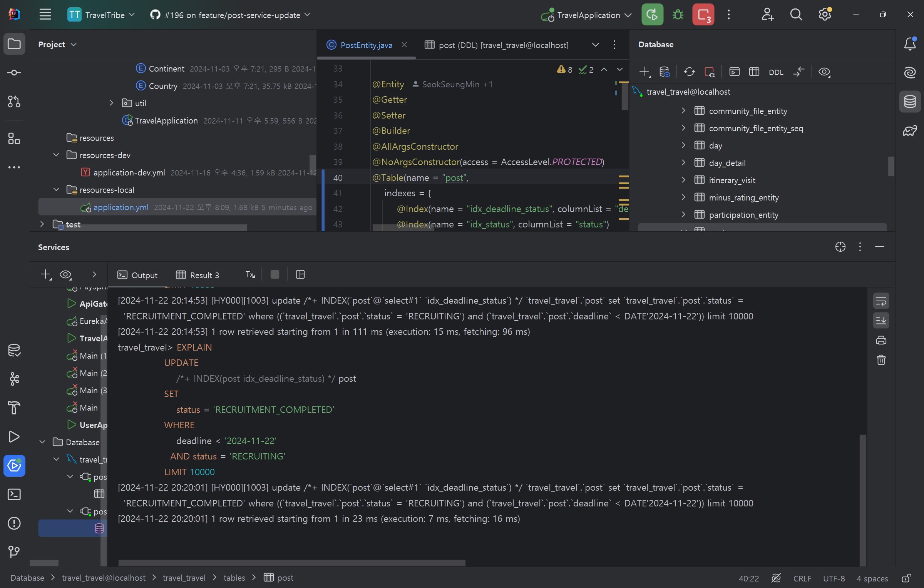Click the refresh icon in Database panel
Viewport: 924px width, 588px height.
689,72
